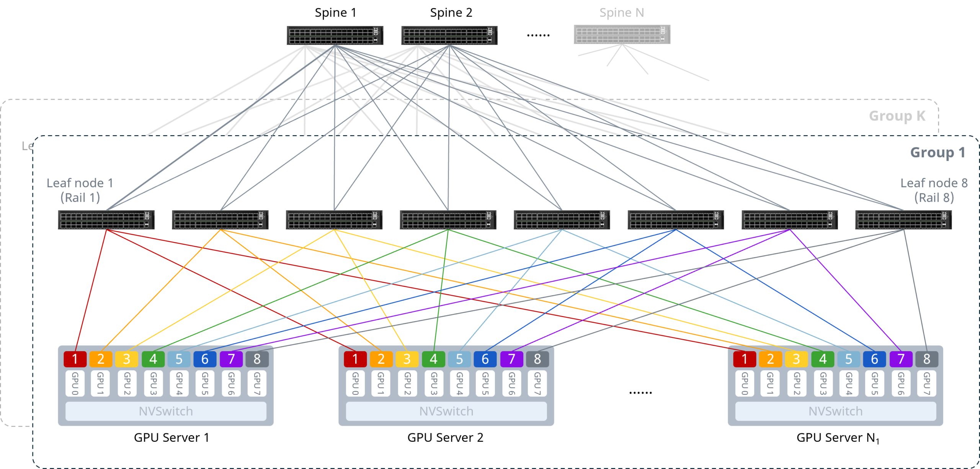Click the NVSwitch bar in GPU Server 1
This screenshot has height=469, width=980.
(x=165, y=411)
